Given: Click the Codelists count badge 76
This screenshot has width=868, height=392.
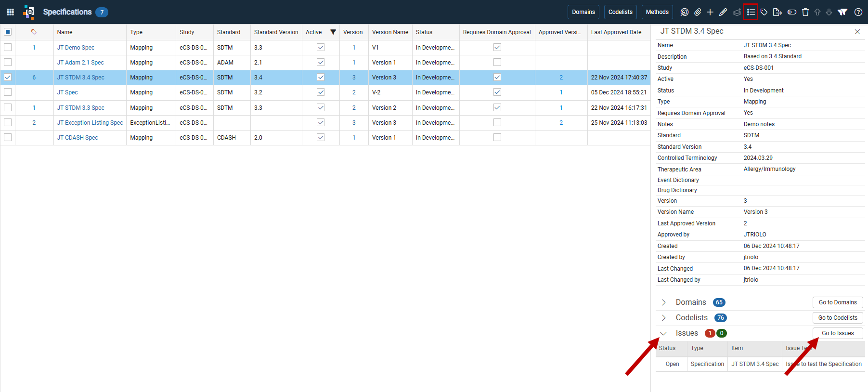Looking at the screenshot, I should pos(721,318).
